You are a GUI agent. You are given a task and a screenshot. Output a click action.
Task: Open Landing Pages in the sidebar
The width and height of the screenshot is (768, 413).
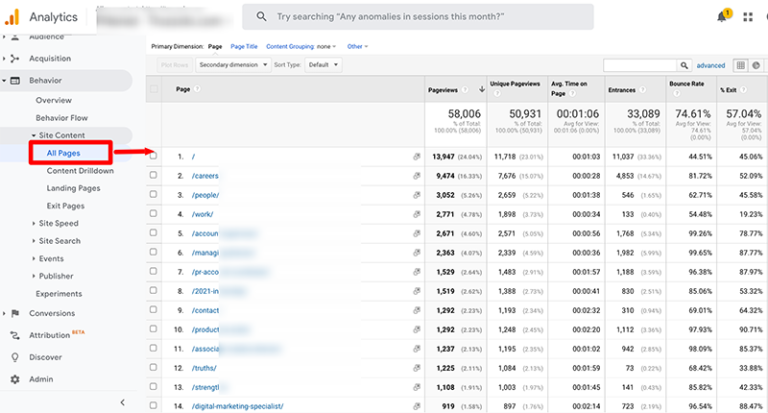[75, 188]
